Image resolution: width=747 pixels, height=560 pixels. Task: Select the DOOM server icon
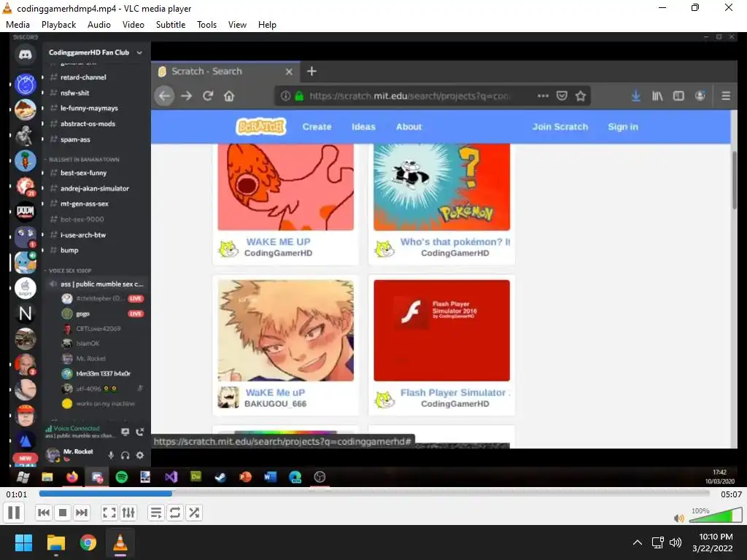click(26, 211)
